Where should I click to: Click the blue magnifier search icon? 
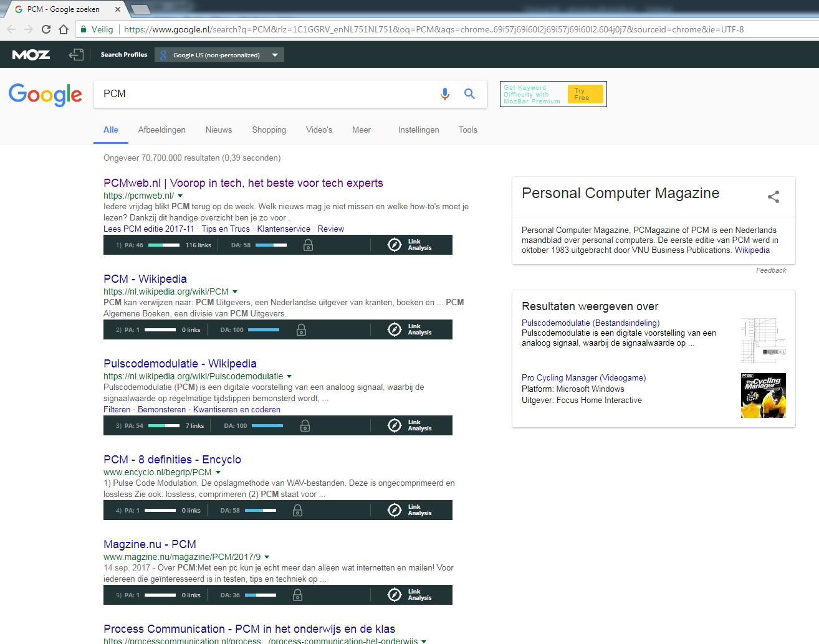click(x=470, y=93)
